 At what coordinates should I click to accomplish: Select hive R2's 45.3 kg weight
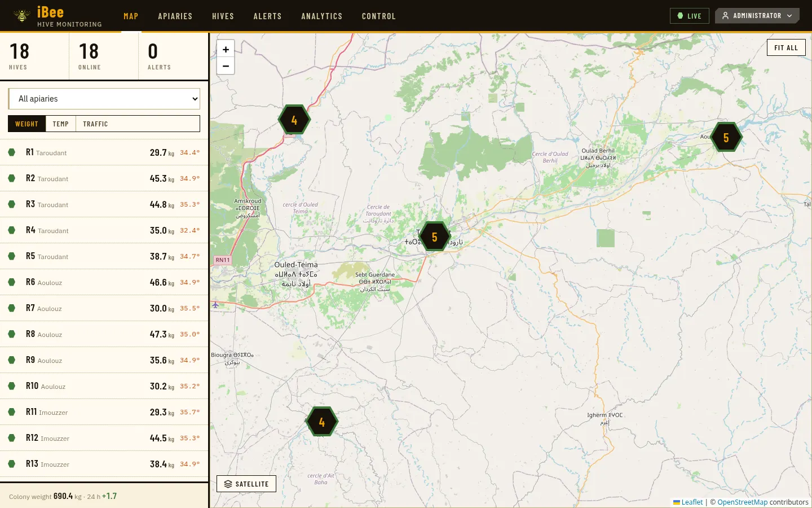click(162, 178)
